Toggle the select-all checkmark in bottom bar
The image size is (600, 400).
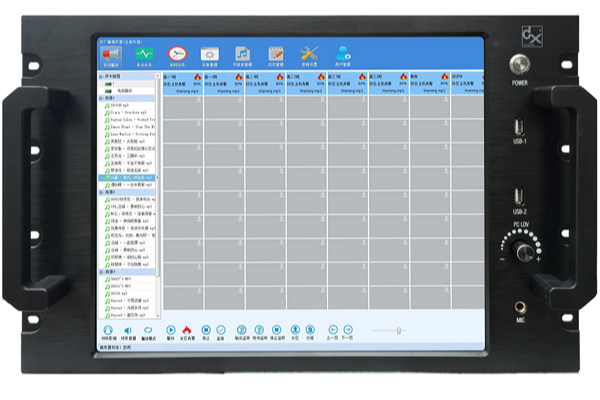click(223, 329)
